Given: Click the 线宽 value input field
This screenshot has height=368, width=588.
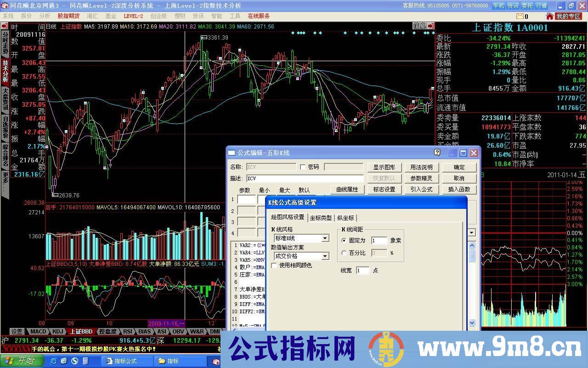Looking at the screenshot, I should pos(362,270).
